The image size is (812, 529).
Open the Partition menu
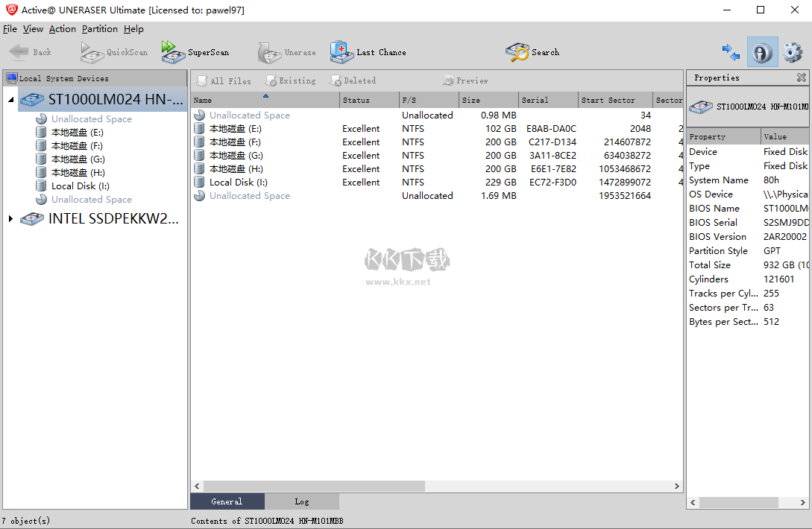click(x=100, y=29)
